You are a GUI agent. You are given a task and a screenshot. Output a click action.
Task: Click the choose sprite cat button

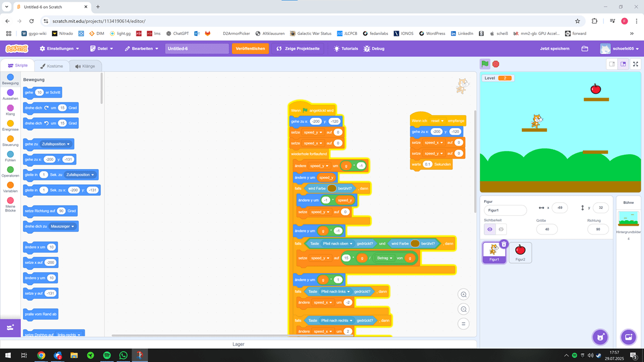[x=600, y=336]
